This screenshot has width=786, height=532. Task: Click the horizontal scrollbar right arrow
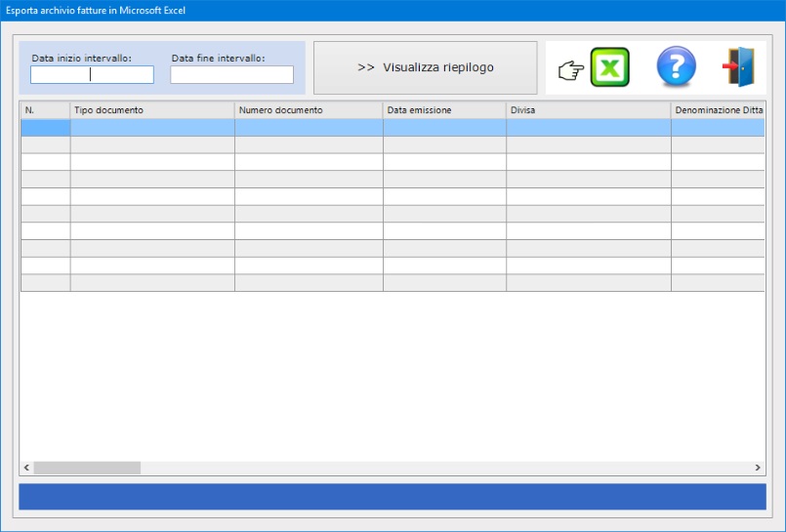(758, 468)
